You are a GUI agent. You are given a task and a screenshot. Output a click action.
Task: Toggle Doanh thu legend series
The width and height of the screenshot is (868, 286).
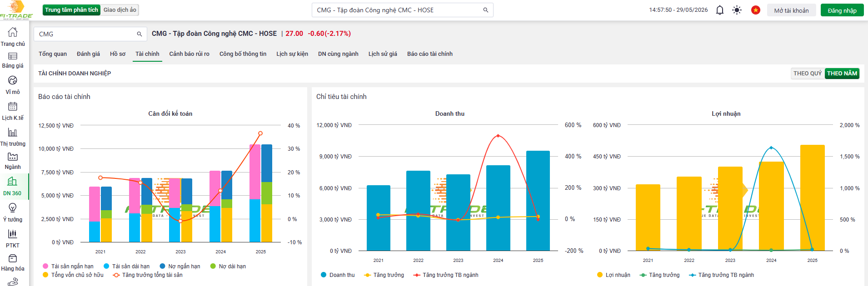click(x=338, y=275)
